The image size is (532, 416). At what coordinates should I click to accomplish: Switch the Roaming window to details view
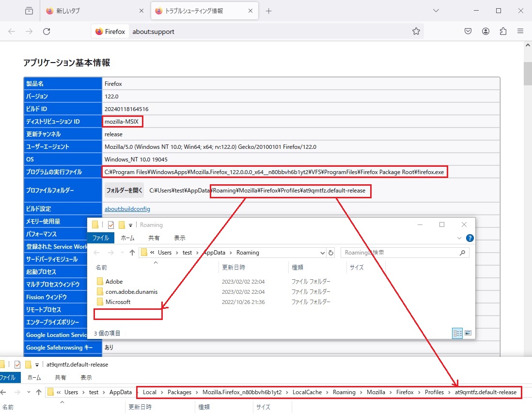click(457, 333)
